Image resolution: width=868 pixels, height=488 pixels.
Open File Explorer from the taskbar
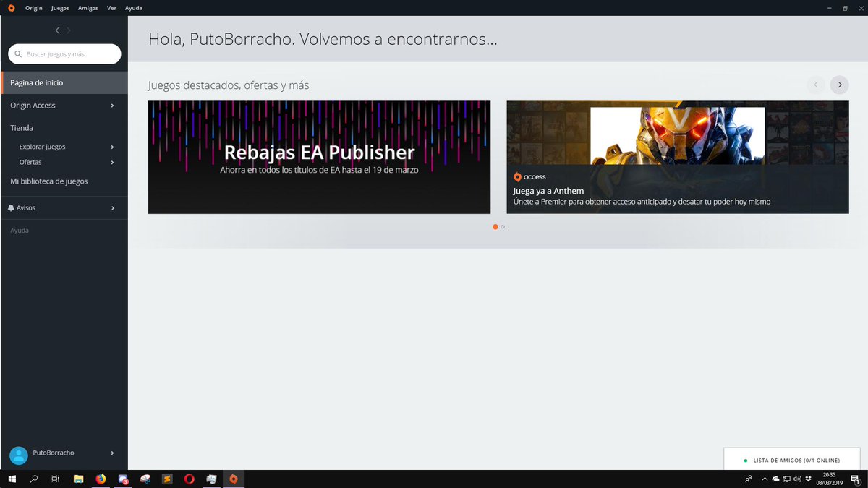pyautogui.click(x=78, y=479)
